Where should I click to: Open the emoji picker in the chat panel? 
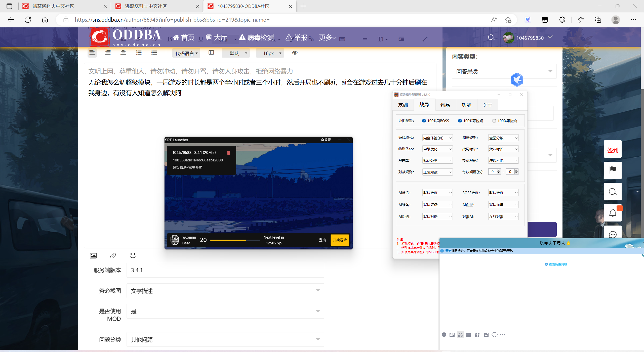coord(444,334)
